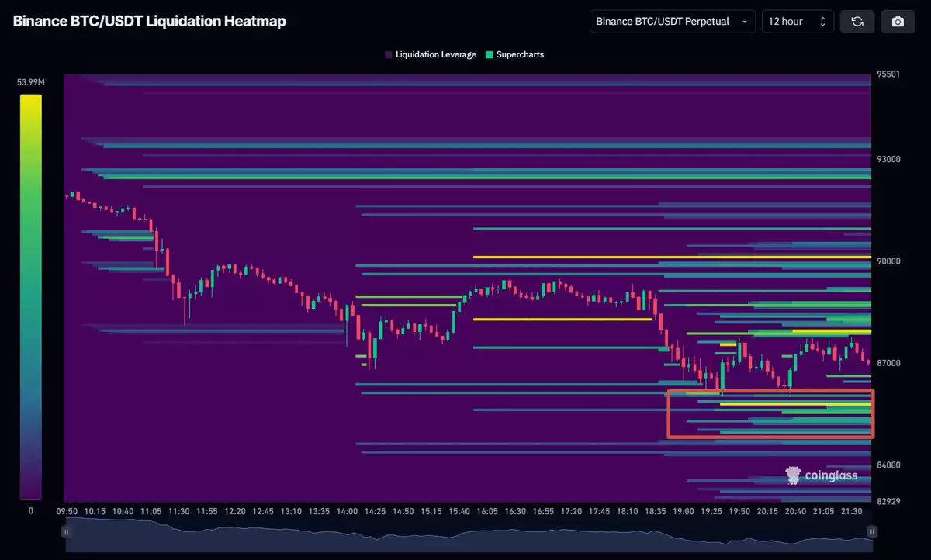
Task: Click the Binance BTC/USDT Liquidation Heatmap title
Action: pyautogui.click(x=150, y=21)
